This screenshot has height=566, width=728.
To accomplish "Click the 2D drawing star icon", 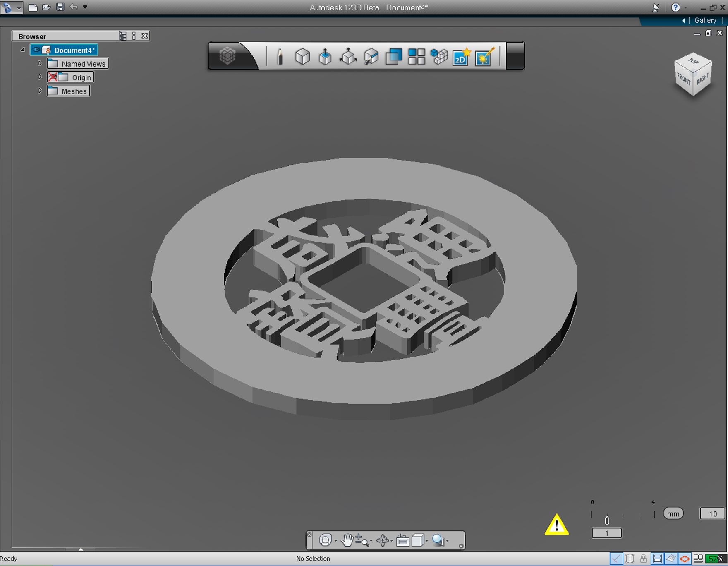I will click(462, 56).
